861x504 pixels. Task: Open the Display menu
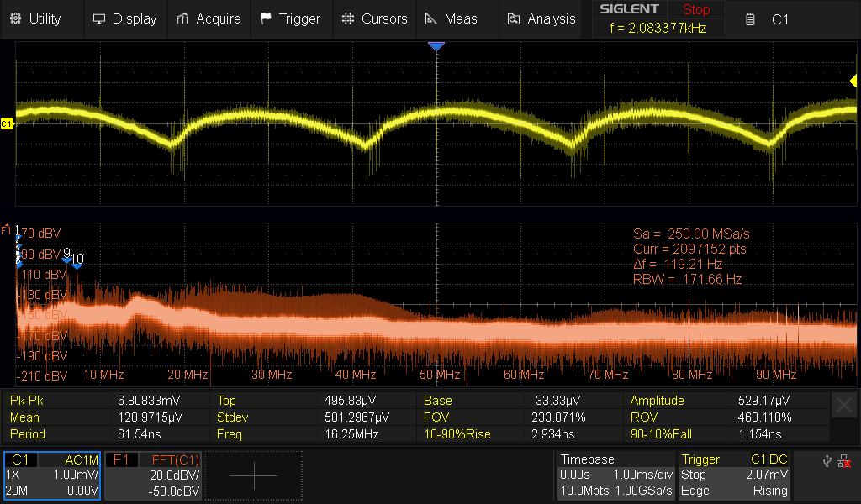click(x=125, y=18)
